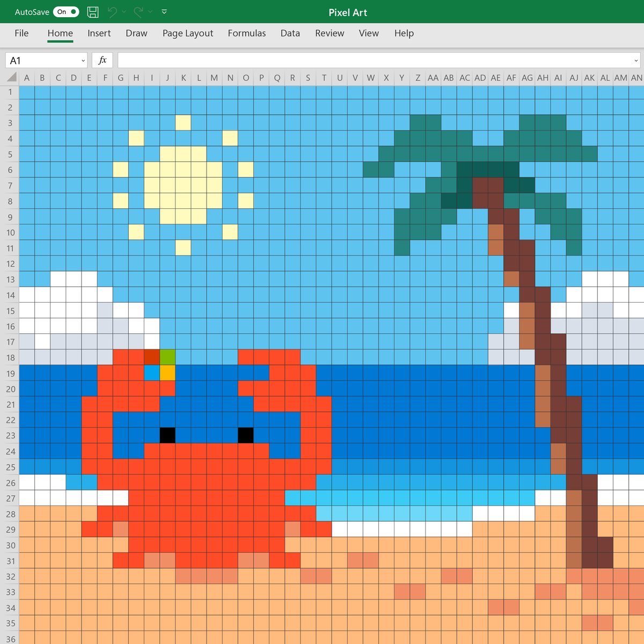Screen dimensions: 644x644
Task: Expand the Redo history dropdown arrow
Action: (150, 12)
